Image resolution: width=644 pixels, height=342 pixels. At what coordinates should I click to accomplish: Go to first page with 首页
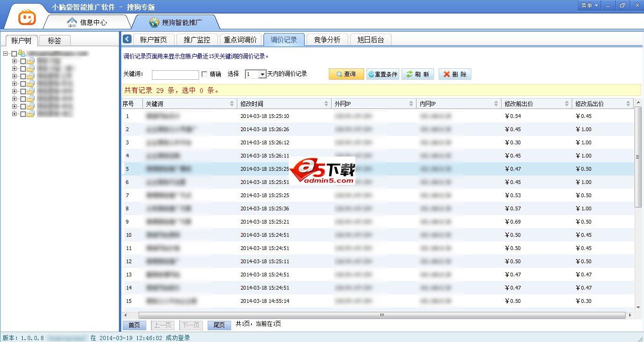tap(134, 325)
